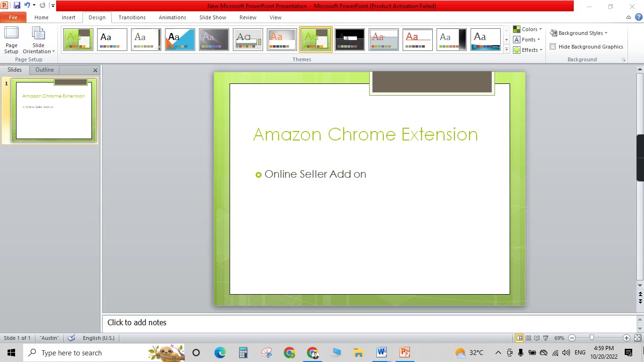Open the Undo history dropdown arrow
The height and width of the screenshot is (362, 644).
[x=34, y=6]
